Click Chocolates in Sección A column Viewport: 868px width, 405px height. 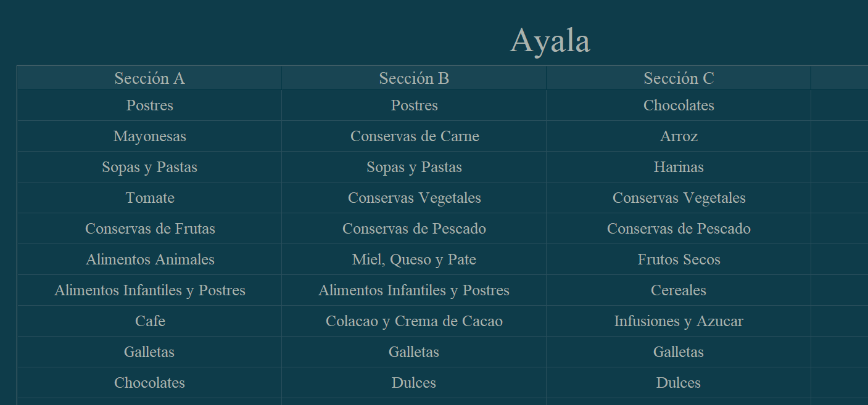tap(149, 383)
